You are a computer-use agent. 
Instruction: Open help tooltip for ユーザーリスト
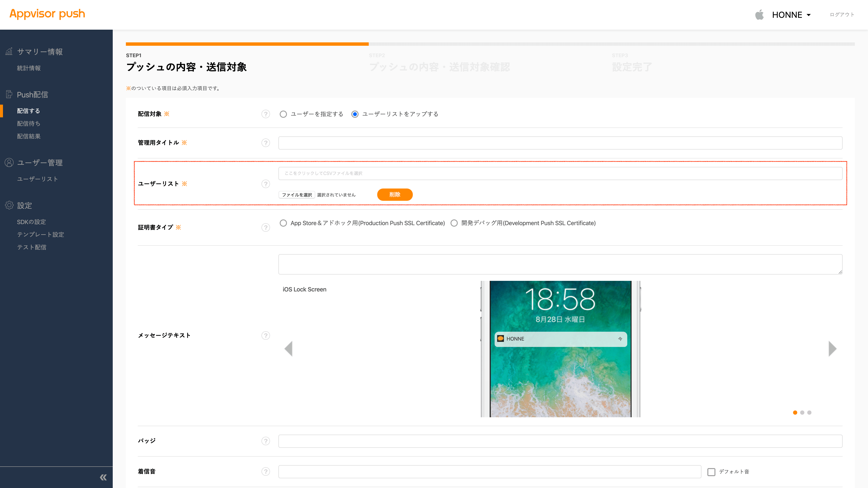coord(266,184)
